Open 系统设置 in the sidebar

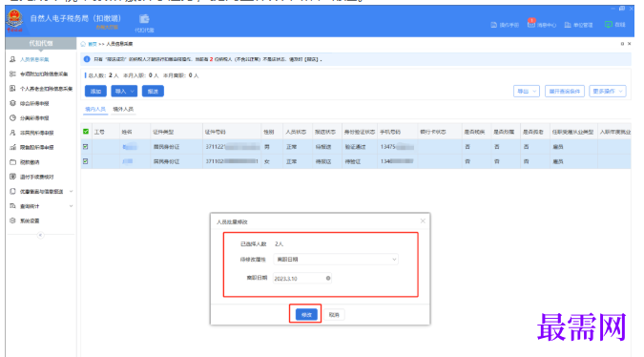pos(30,221)
